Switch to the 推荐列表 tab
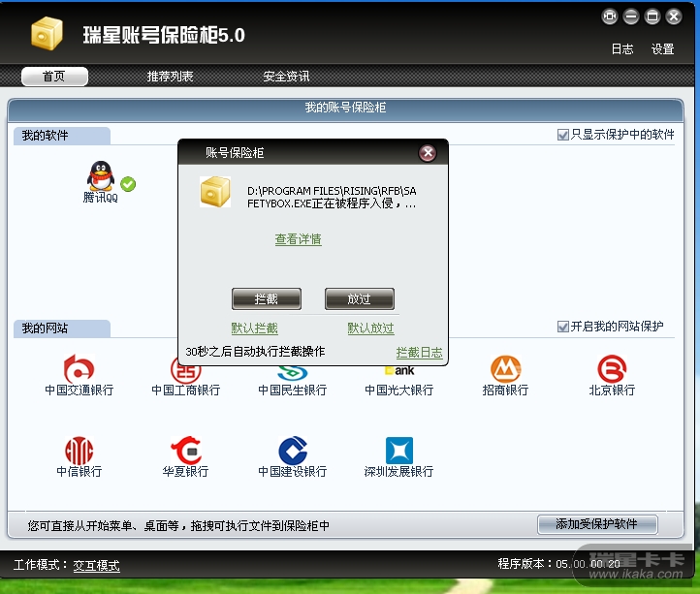Image resolution: width=700 pixels, height=594 pixels. pos(170,77)
